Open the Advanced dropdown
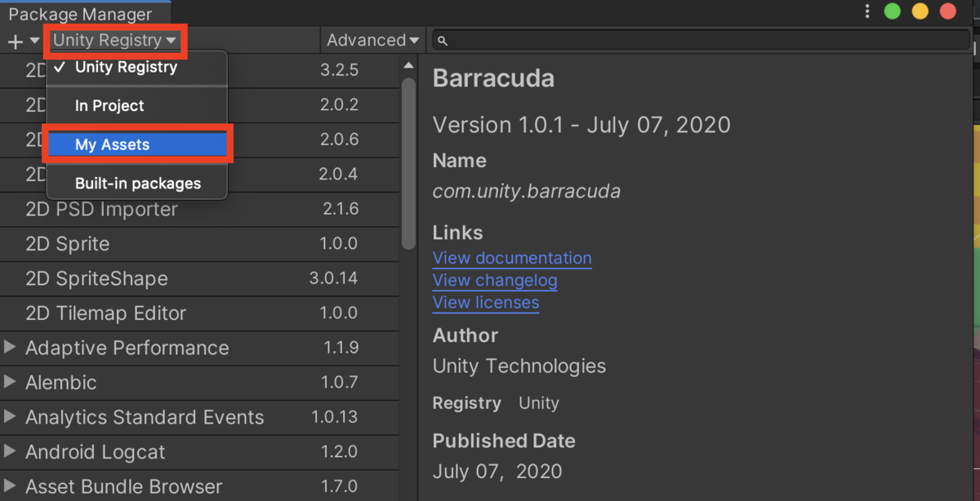This screenshot has height=501, width=980. point(373,40)
